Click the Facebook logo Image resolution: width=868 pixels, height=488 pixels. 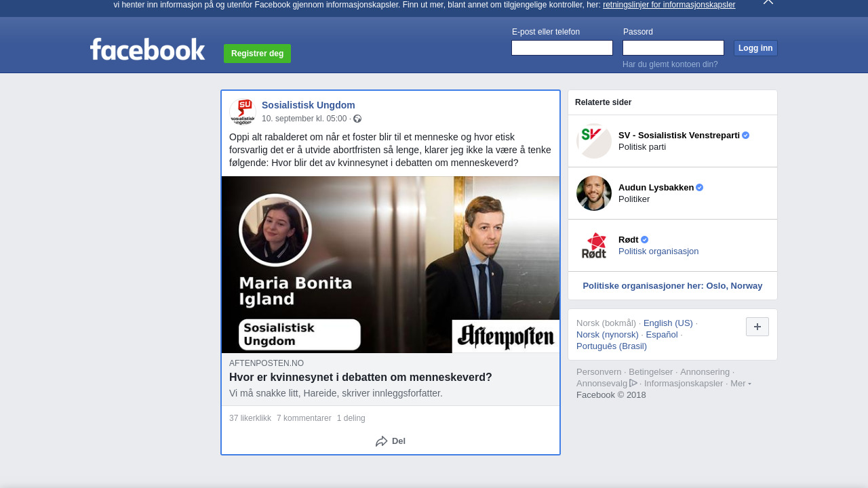pos(147,49)
